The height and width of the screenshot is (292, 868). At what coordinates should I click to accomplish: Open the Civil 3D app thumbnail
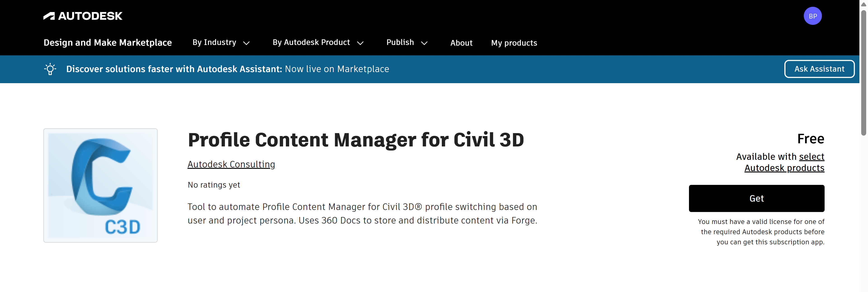pos(100,185)
